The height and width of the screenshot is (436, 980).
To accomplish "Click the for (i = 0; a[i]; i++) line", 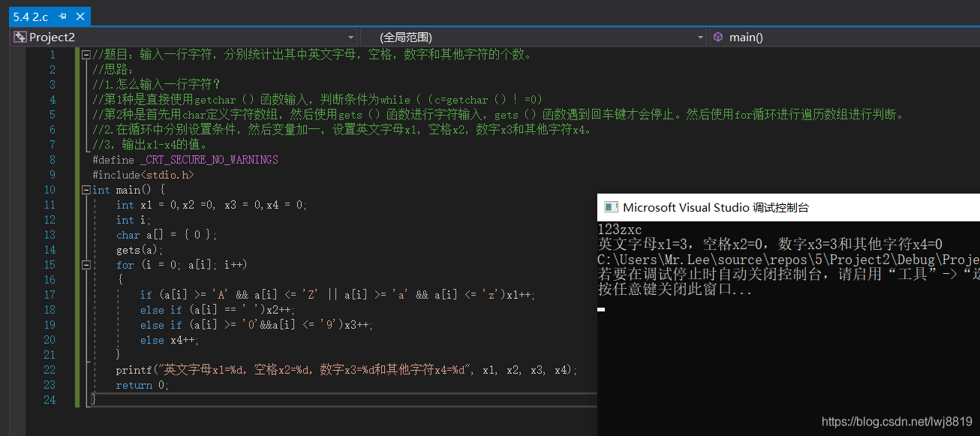I will [x=182, y=265].
